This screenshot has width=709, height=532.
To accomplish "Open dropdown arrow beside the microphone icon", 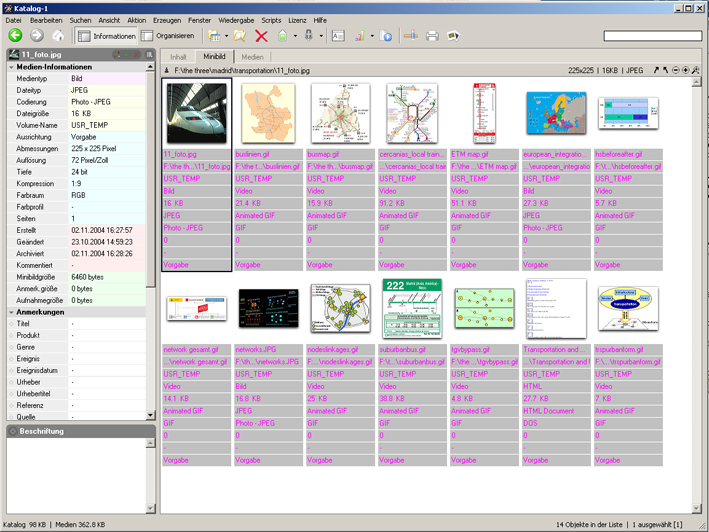I will click(x=321, y=36).
